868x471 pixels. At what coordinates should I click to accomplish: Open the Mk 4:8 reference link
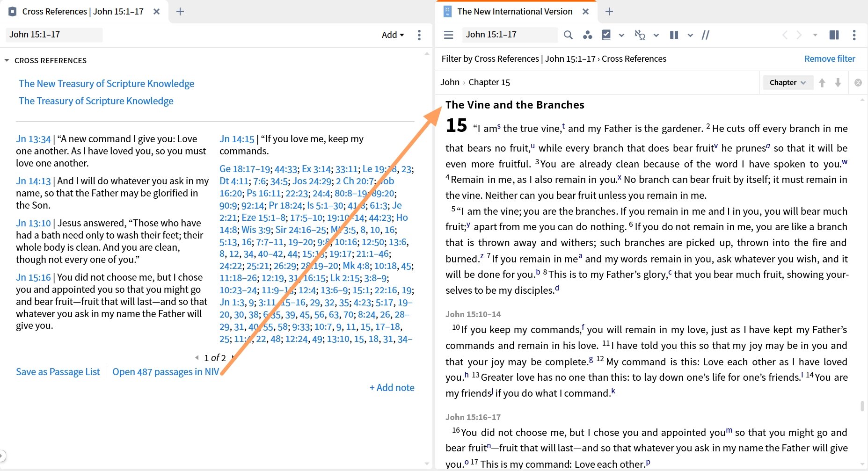pos(356,266)
